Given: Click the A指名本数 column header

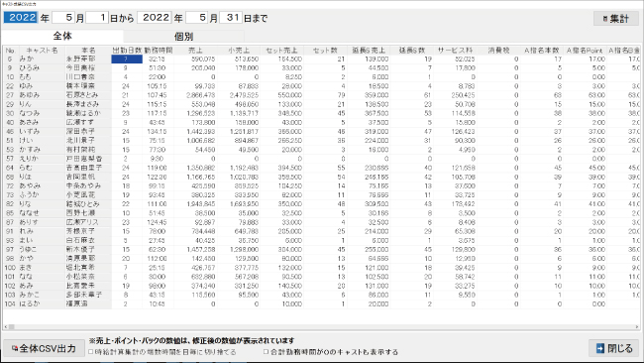Looking at the screenshot, I should tap(541, 51).
